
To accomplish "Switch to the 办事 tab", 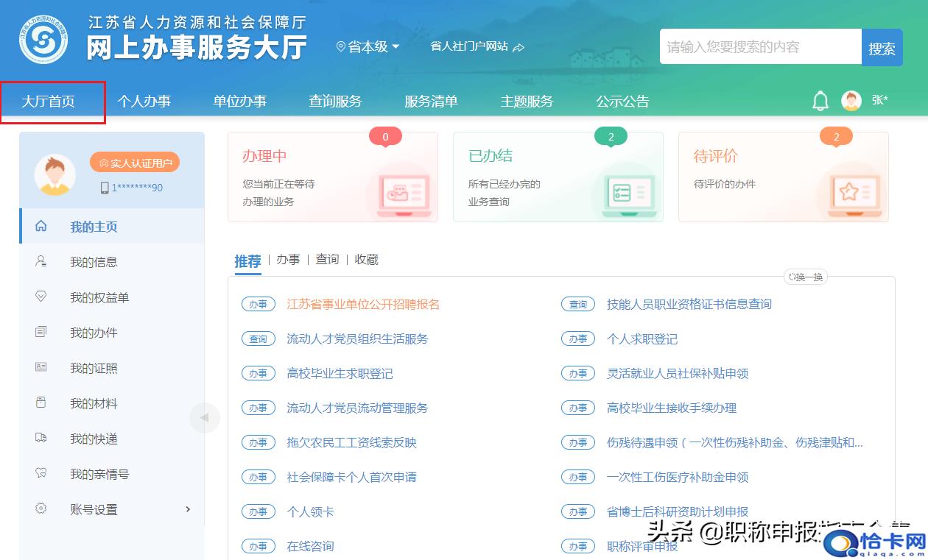I will (x=288, y=260).
